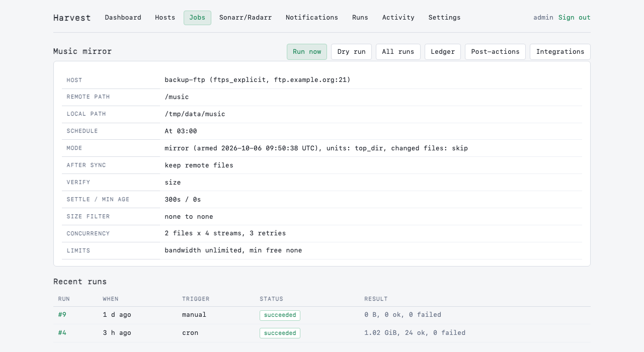Click the mode value starting with mirror
This screenshot has width=644, height=352.
pyautogui.click(x=316, y=148)
